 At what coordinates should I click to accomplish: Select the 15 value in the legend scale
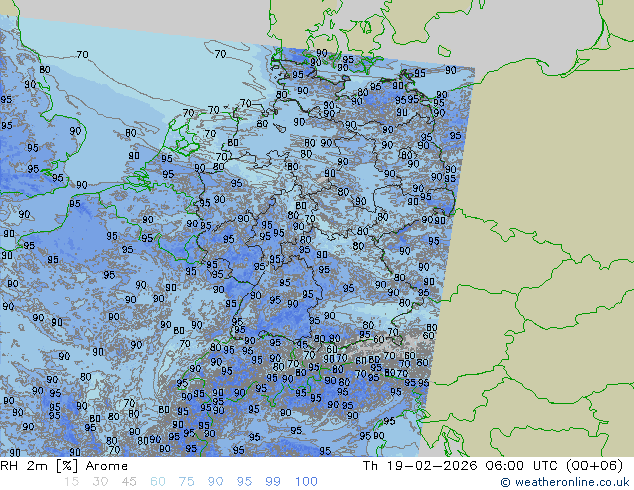click(x=71, y=482)
